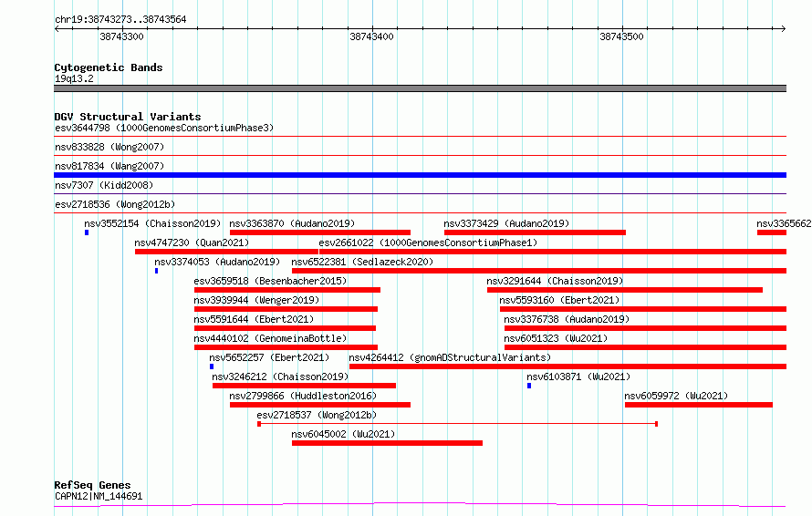Click nsv5652257 (Ebert2021) label
This screenshot has height=516, width=812.
[x=269, y=357]
